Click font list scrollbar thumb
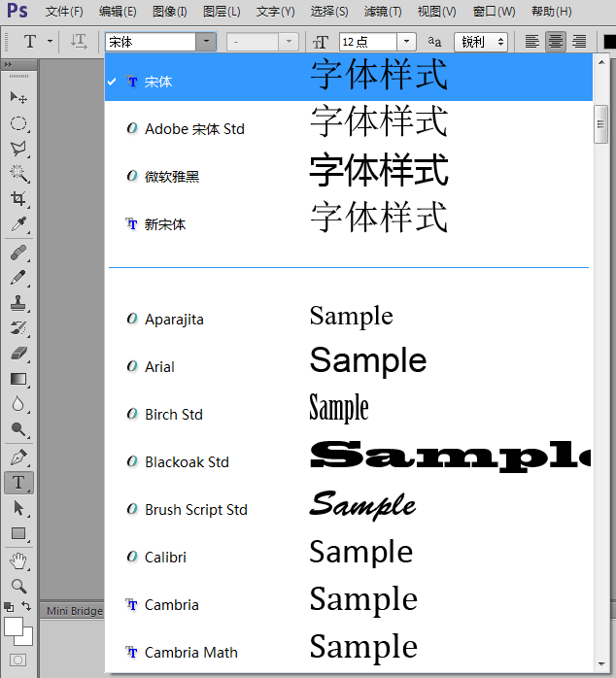616x678 pixels. [x=600, y=124]
